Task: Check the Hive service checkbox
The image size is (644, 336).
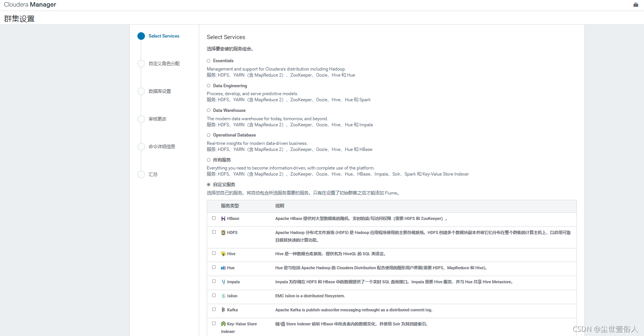Action: [x=214, y=253]
